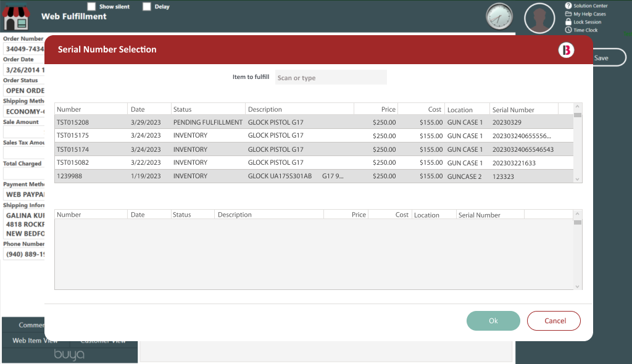Sort upper table by Description column
The image size is (632, 364).
299,109
